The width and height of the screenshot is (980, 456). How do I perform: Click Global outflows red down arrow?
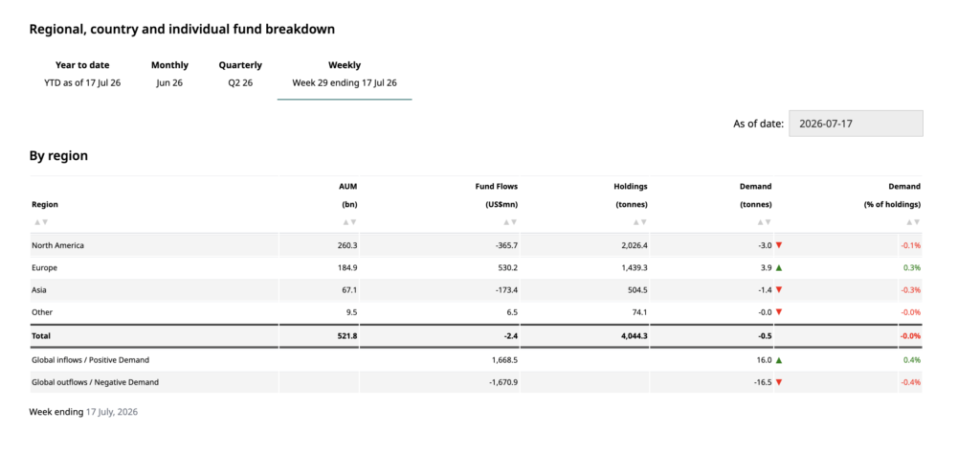(779, 382)
